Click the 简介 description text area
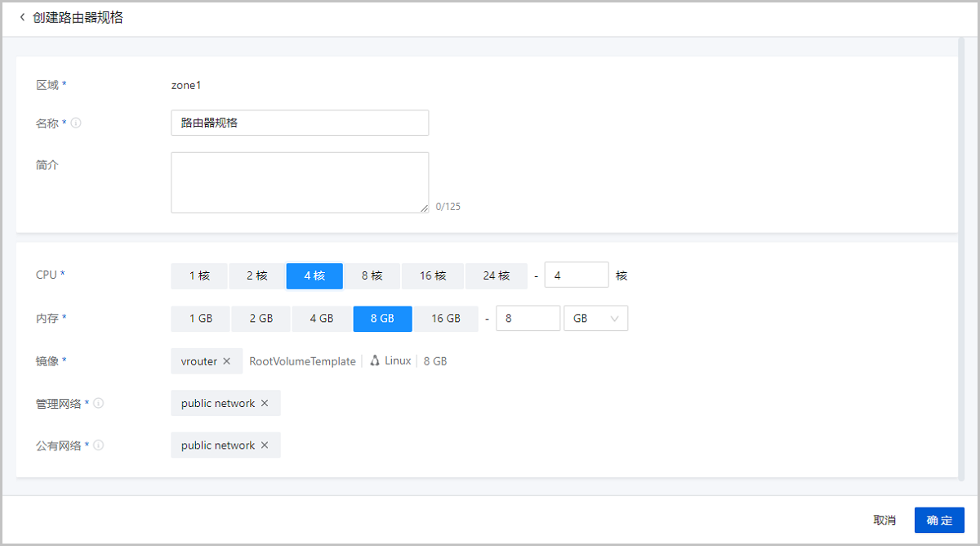The width and height of the screenshot is (980, 546). pos(300,181)
